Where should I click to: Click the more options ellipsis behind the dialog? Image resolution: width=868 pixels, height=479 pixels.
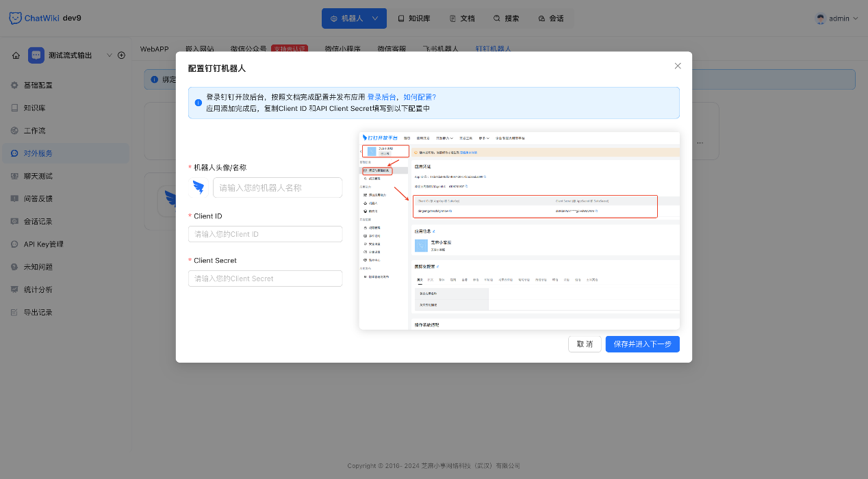(x=700, y=143)
